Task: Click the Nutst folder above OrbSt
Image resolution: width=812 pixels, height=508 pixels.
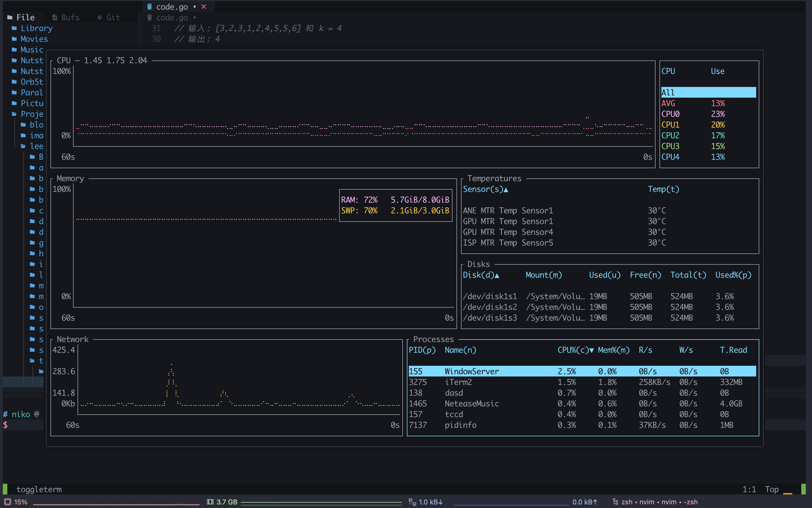Action: click(28, 71)
